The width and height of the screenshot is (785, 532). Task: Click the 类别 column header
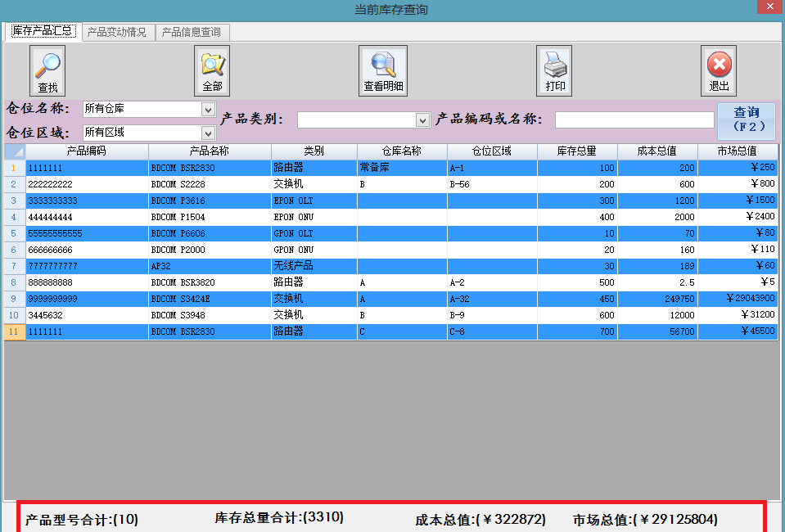[314, 151]
